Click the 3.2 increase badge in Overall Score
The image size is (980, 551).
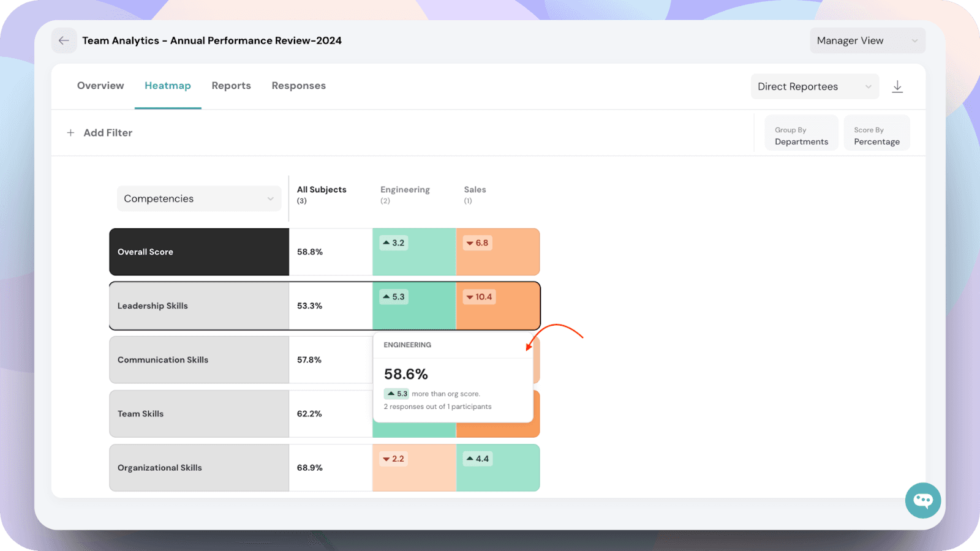pos(393,243)
